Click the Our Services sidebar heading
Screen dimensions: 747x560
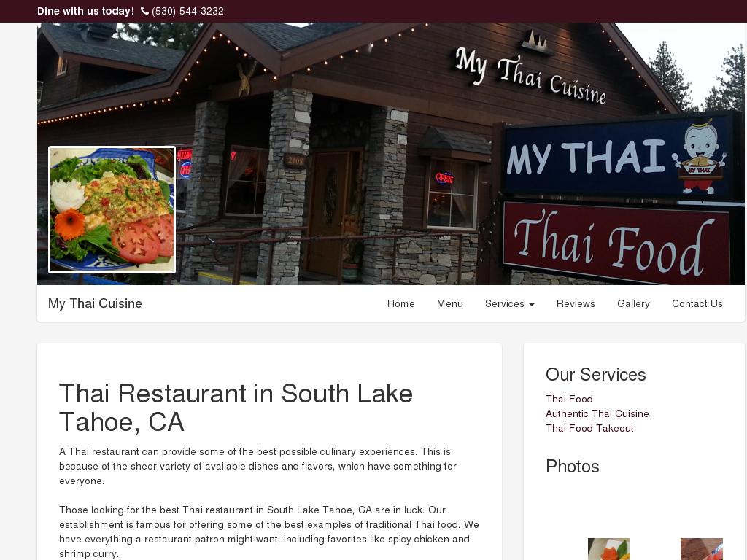(x=595, y=374)
